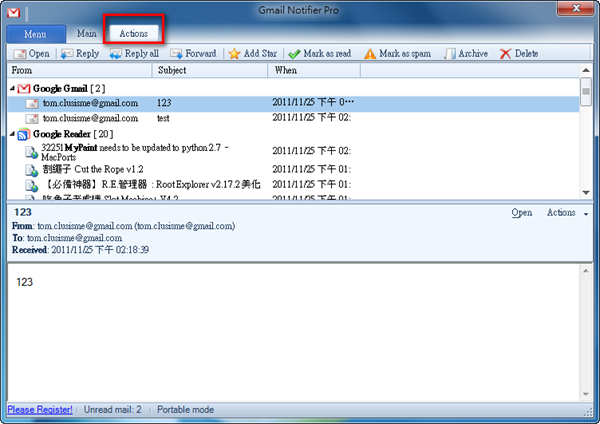This screenshot has height=424, width=600.
Task: Click the green Mark as read checkmark
Action: [294, 54]
